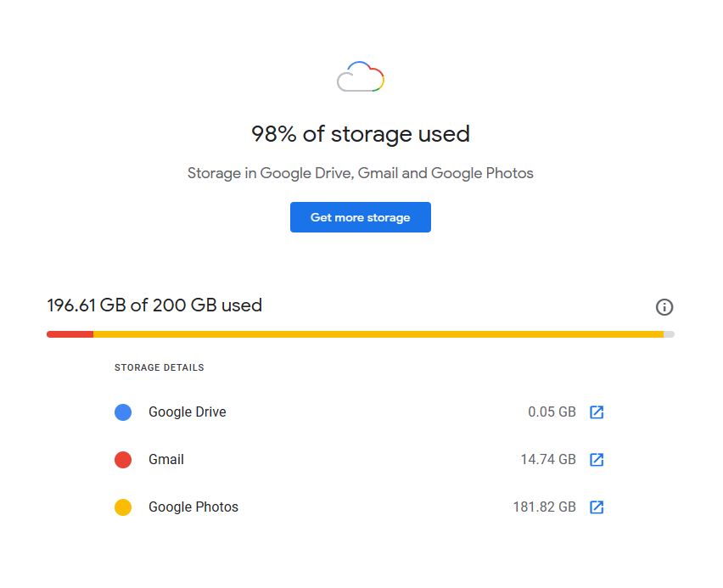
Task: Click the 181.82 GB Photos usage value
Action: click(544, 507)
